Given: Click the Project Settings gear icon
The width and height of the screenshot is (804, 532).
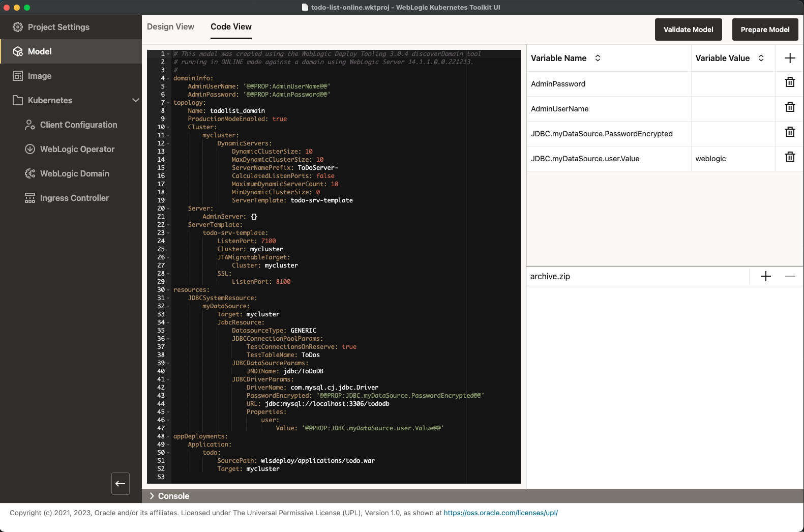Looking at the screenshot, I should coord(18,27).
